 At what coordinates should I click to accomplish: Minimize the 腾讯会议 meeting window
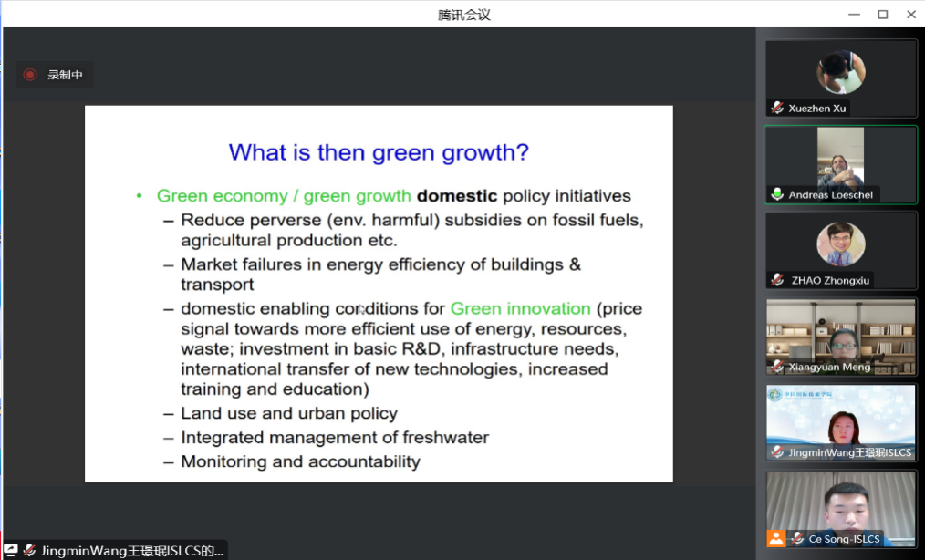[x=854, y=14]
